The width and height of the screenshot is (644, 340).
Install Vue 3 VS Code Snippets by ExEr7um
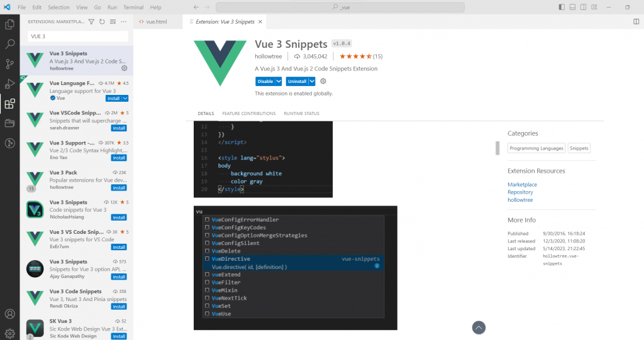[x=119, y=247]
